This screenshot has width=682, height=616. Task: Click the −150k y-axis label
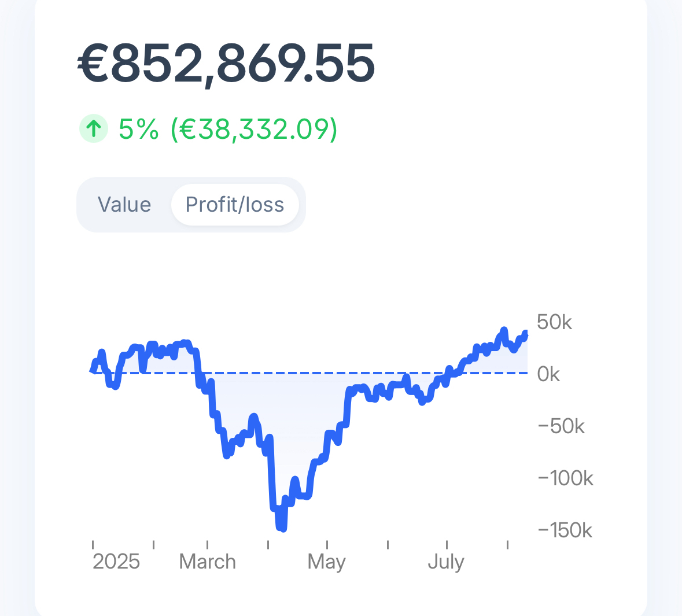pyautogui.click(x=565, y=530)
